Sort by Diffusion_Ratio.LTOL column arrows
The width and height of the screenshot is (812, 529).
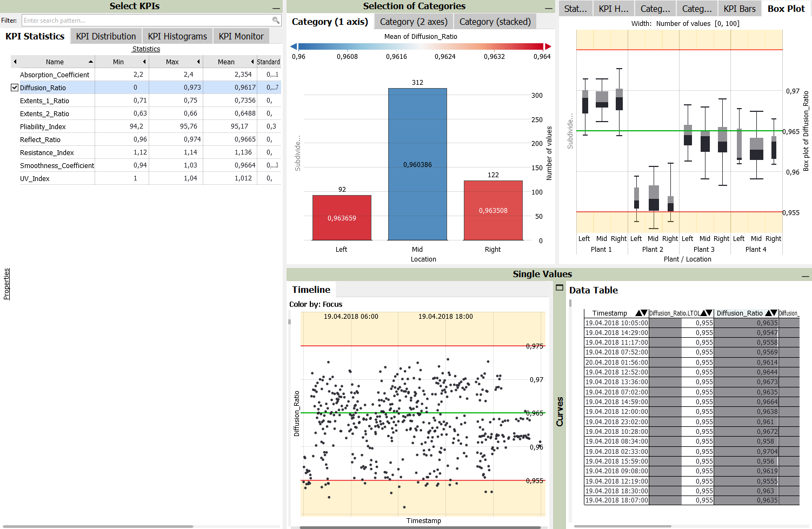(706, 313)
